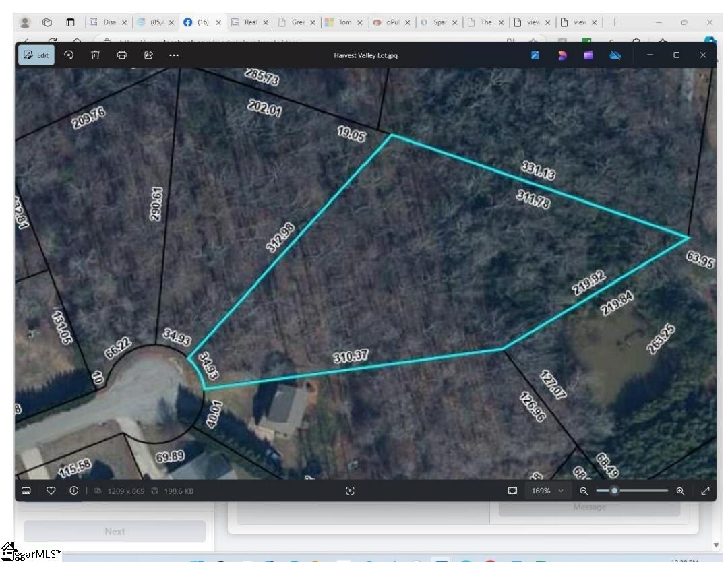728x562 pixels.
Task: Enter full screen with the expand arrows icon
Action: pos(705,491)
